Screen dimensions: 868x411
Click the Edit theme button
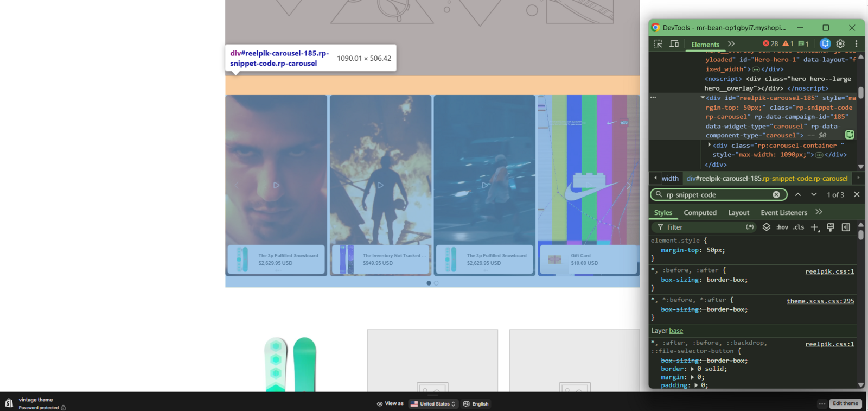(x=845, y=403)
